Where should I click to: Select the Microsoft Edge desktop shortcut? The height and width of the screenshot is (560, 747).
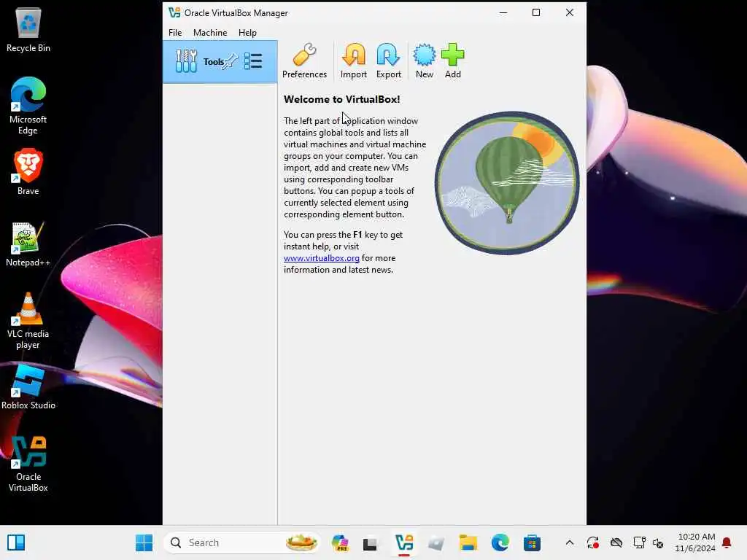[28, 106]
